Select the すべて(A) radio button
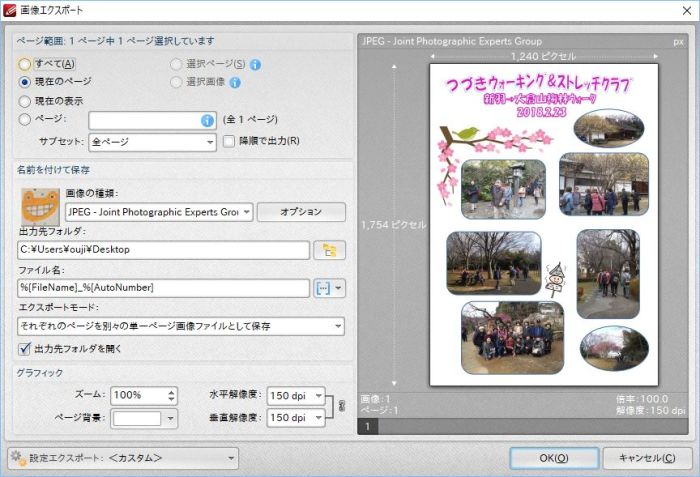Image resolution: width=700 pixels, height=477 pixels. [26, 65]
